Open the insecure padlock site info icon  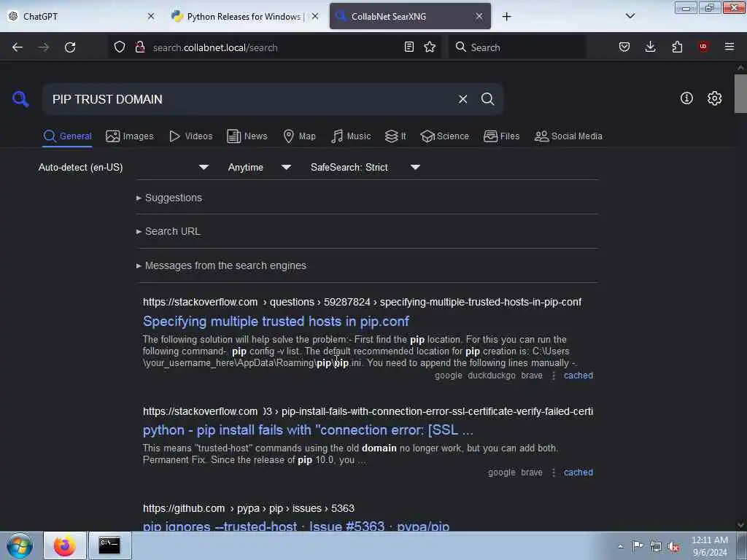tap(140, 47)
